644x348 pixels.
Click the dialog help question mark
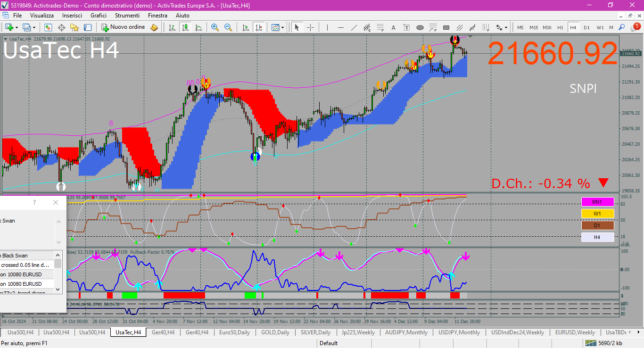click(x=34, y=202)
